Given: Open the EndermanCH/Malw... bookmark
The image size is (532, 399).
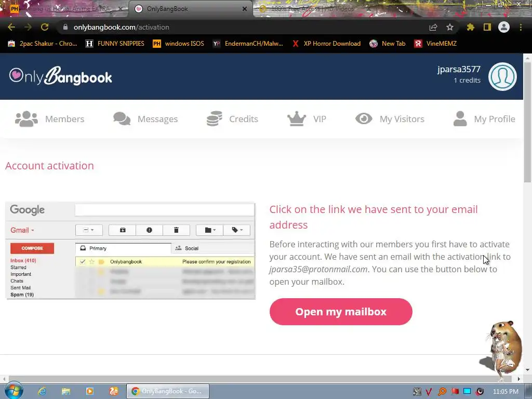Looking at the screenshot, I should [x=248, y=44].
